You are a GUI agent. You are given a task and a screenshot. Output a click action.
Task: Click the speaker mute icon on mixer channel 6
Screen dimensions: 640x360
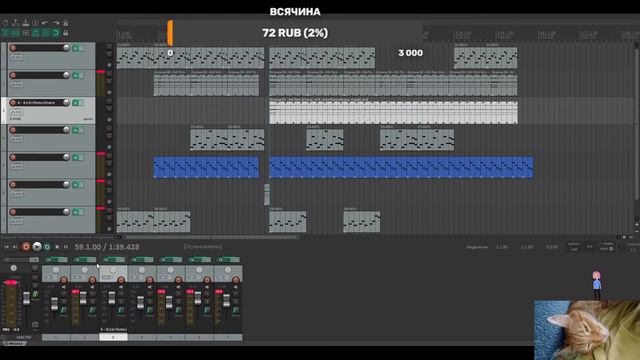coord(207,287)
